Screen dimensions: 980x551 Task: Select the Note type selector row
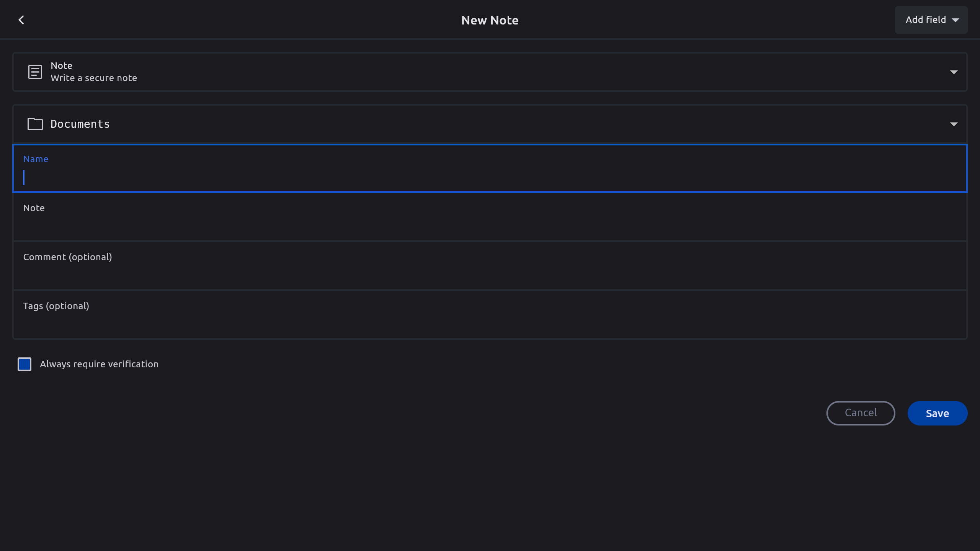490,72
